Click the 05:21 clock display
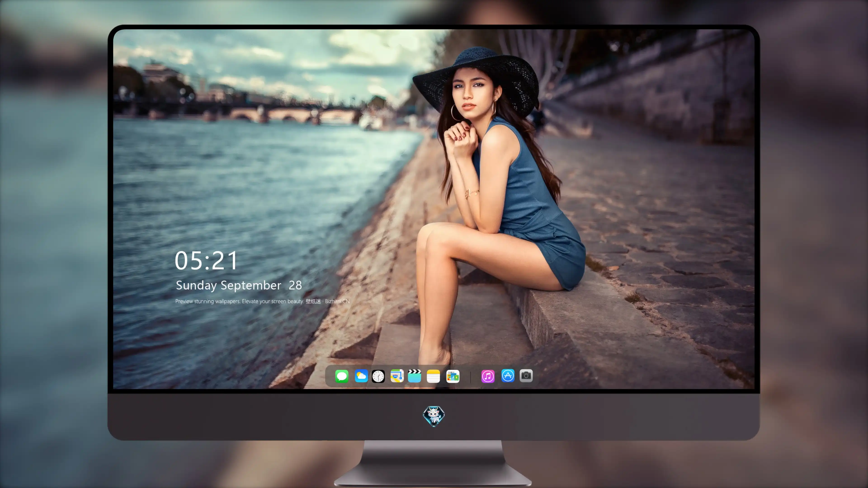 click(x=206, y=260)
